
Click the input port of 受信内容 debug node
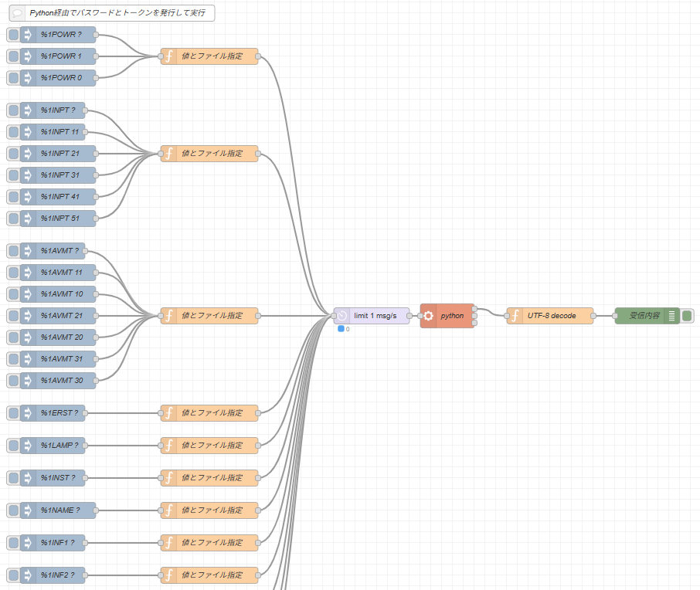(x=615, y=316)
